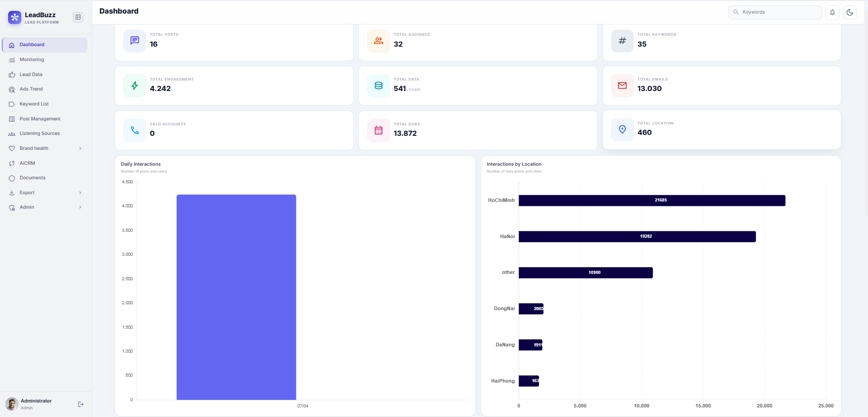This screenshot has width=868, height=417.
Task: Click the AiCRM sync icon
Action: (12, 163)
